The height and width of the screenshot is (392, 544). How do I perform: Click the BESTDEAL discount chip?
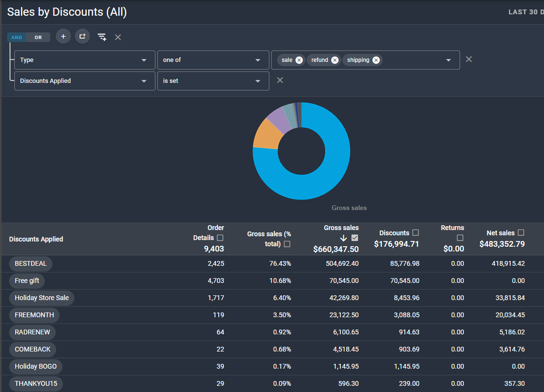[x=31, y=264]
